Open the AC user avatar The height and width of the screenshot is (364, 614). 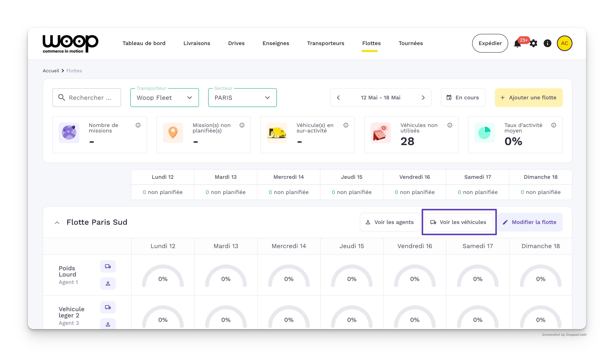(x=564, y=43)
